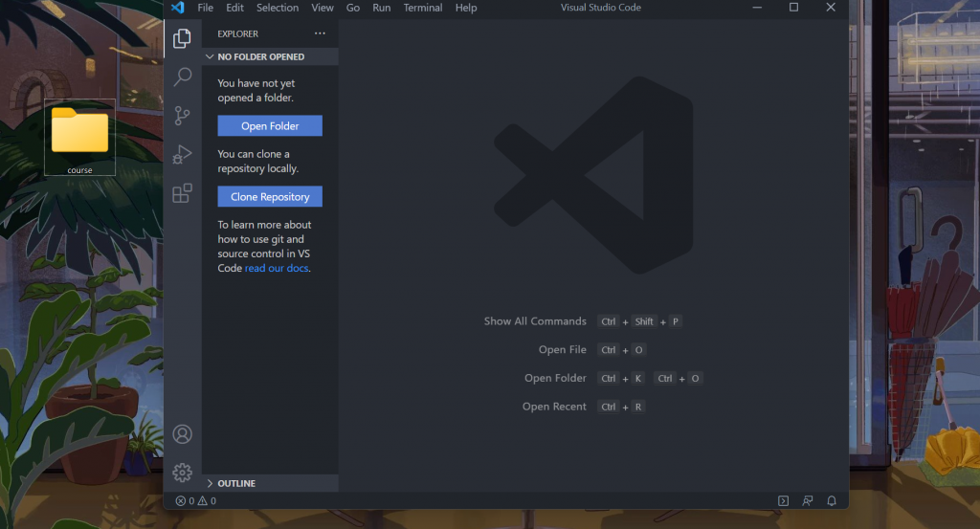Maximize the VS Code window
Screen dimensions: 980x529
[x=793, y=8]
